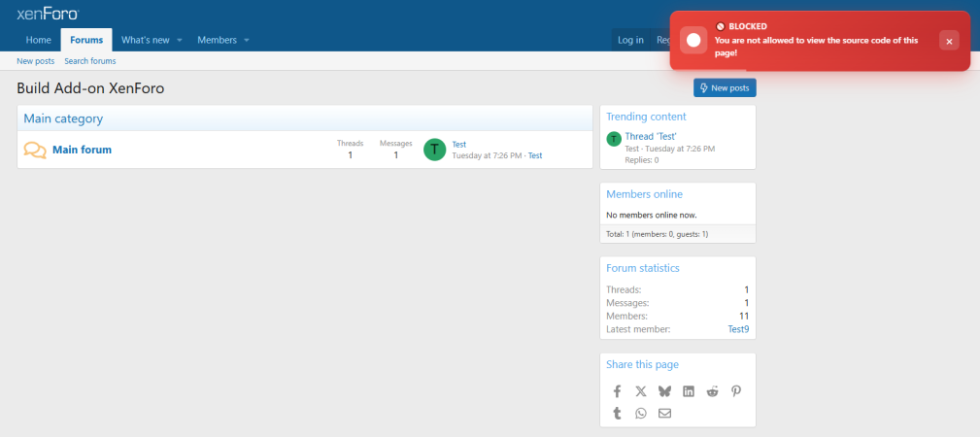Expand the What's new dropdown arrow

180,40
